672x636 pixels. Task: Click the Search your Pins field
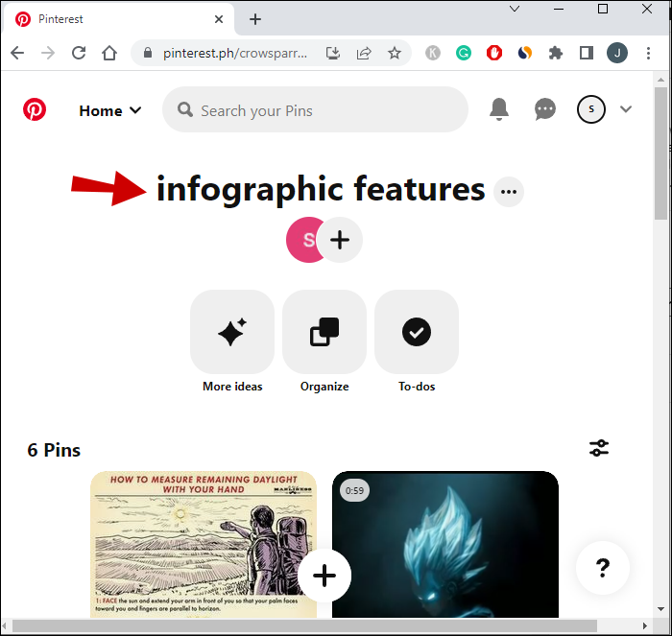[315, 110]
